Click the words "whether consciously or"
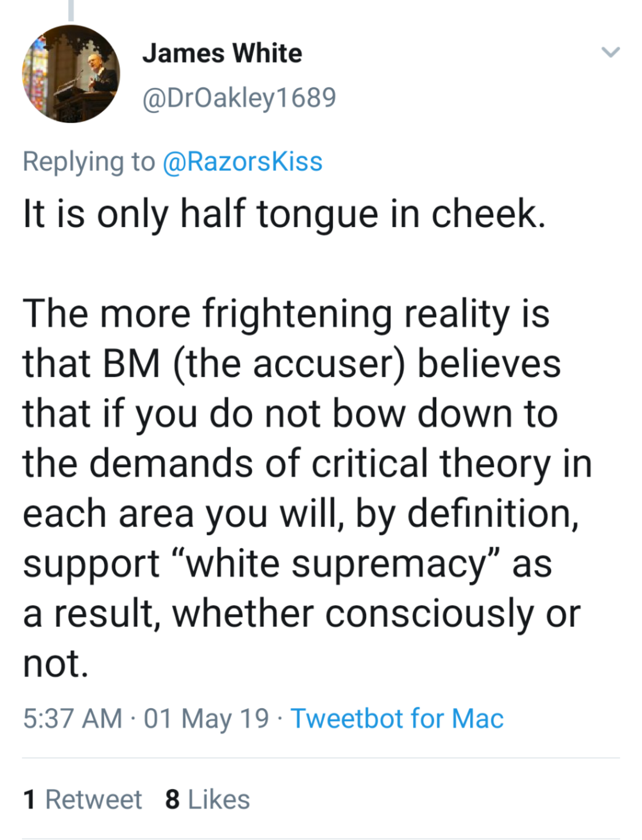Viewport: 642px width, 840px height. (376, 614)
